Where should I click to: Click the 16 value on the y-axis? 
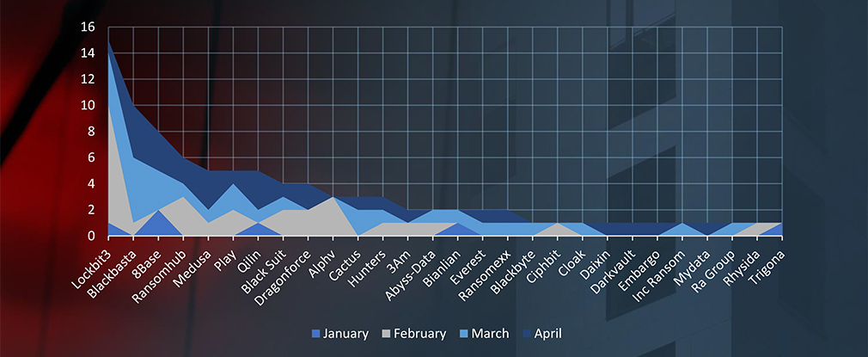coord(89,28)
